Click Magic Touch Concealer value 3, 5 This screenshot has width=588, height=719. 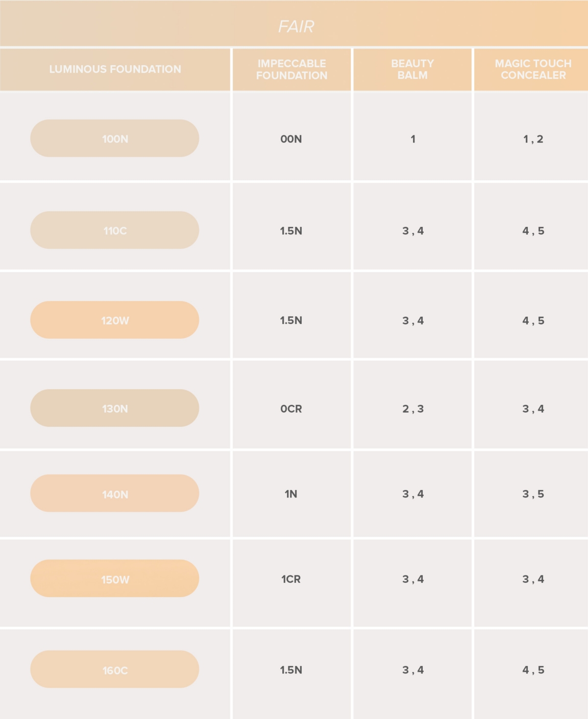(533, 494)
